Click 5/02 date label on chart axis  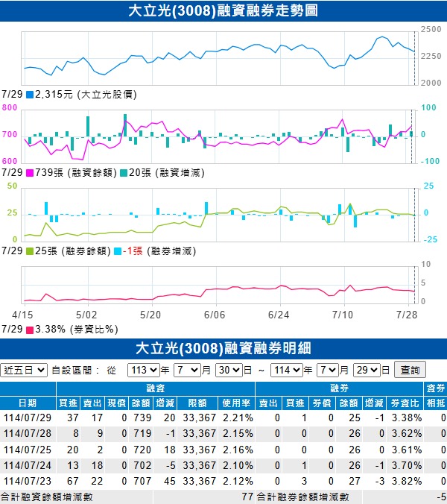coord(86,315)
